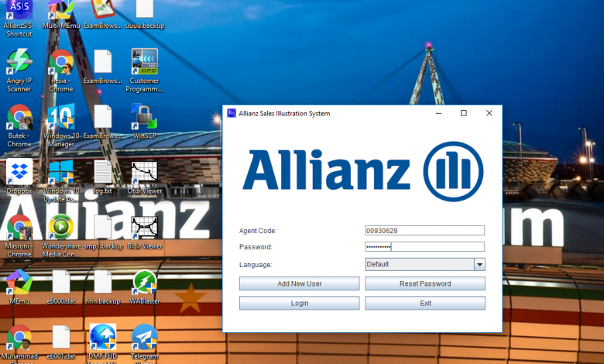
Task: Focus the Agent Code input field
Action: click(x=424, y=231)
